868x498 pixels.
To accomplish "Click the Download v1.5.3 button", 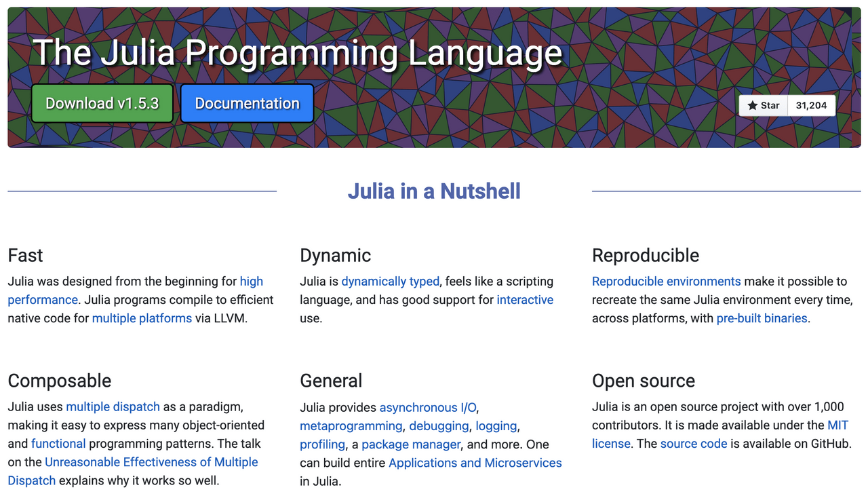I will [102, 103].
